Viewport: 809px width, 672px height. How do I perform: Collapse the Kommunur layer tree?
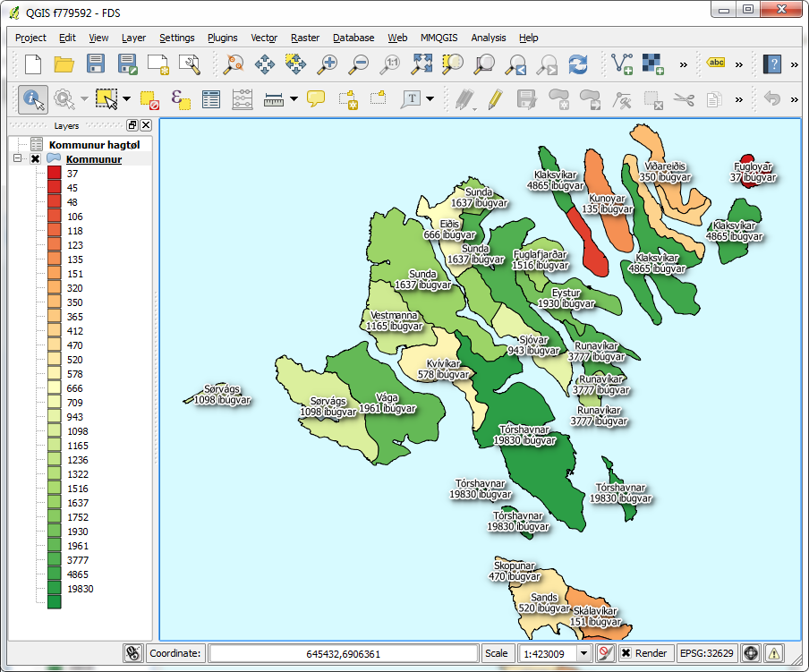(18, 158)
